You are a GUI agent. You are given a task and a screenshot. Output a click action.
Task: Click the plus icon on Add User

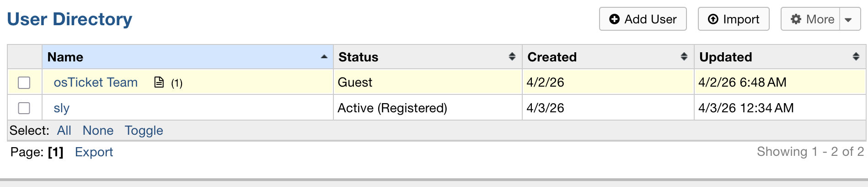[615, 19]
